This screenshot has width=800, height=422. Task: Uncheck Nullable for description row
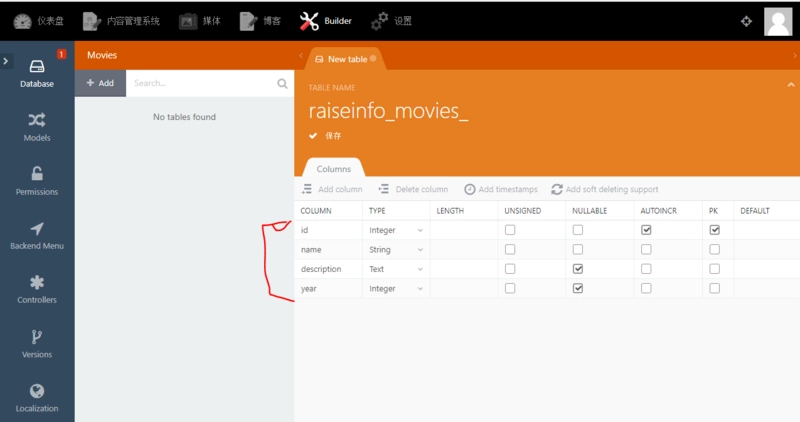(578, 269)
